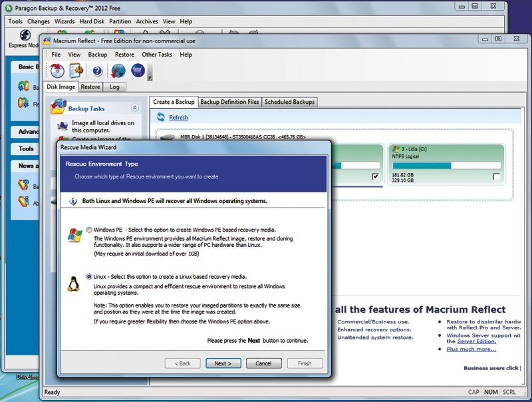Click Image all local drives on this computer
532x402 pixels.
pos(103,126)
